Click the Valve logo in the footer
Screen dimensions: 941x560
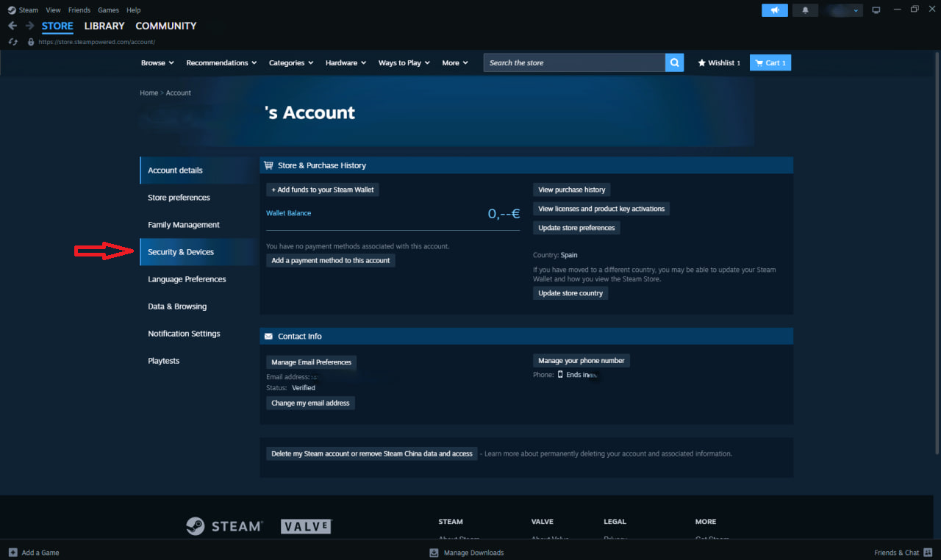coord(307,526)
